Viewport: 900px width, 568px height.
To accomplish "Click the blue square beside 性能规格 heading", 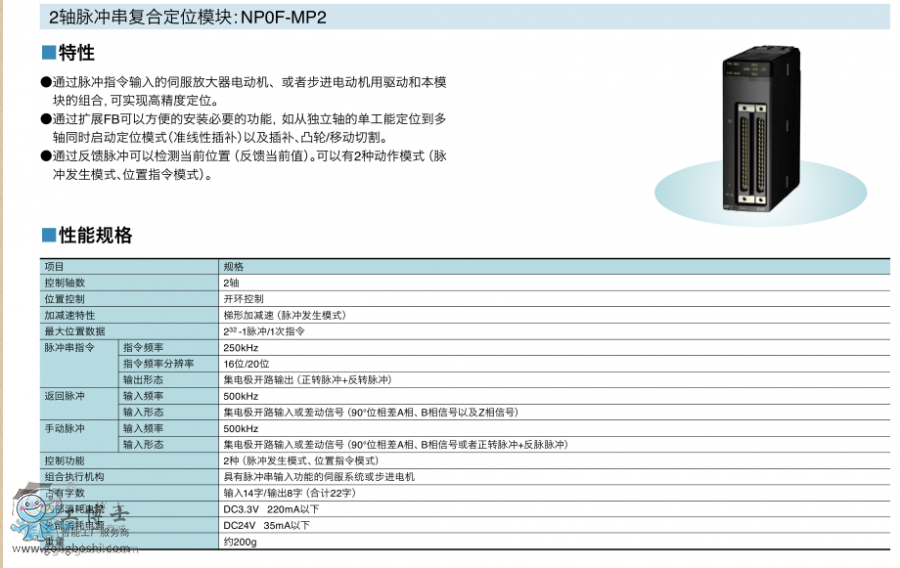I will [47, 236].
